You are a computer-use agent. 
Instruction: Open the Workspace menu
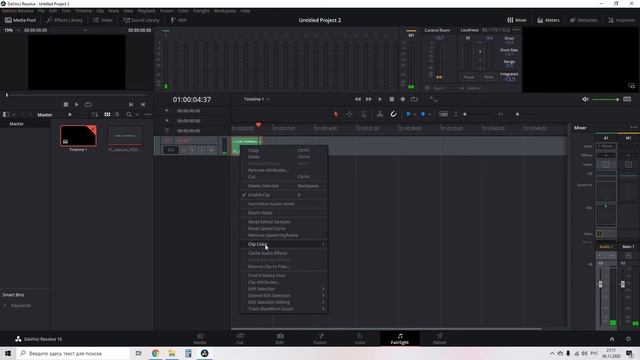coord(225,11)
